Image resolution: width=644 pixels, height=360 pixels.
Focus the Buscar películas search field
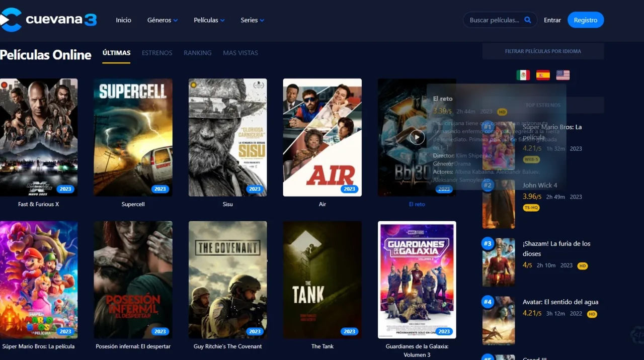(x=495, y=20)
